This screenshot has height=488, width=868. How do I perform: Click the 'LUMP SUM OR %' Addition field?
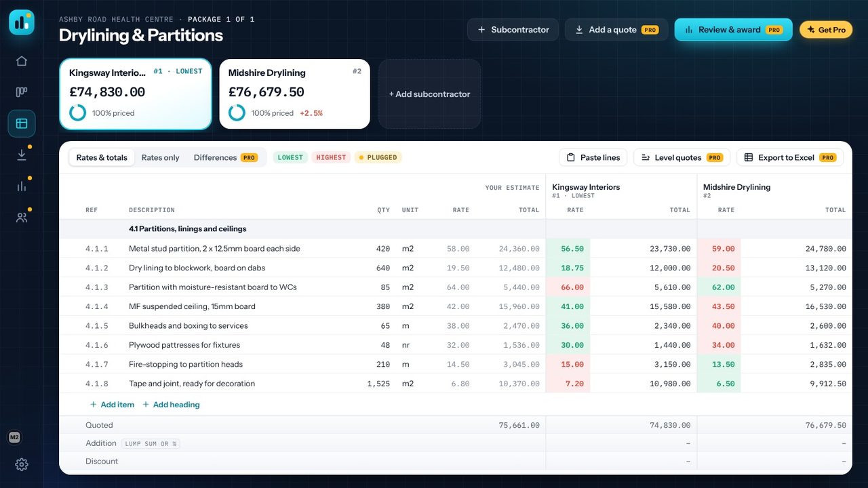pos(151,443)
